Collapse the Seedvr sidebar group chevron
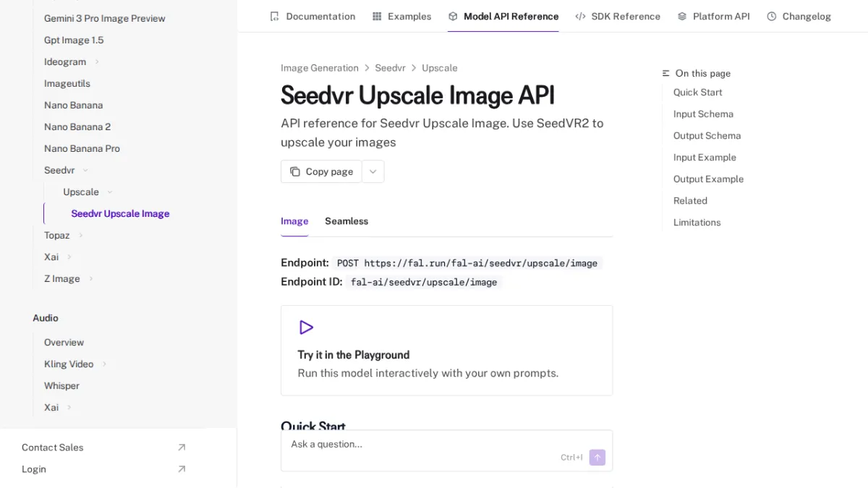The width and height of the screenshot is (868, 488). click(x=85, y=171)
